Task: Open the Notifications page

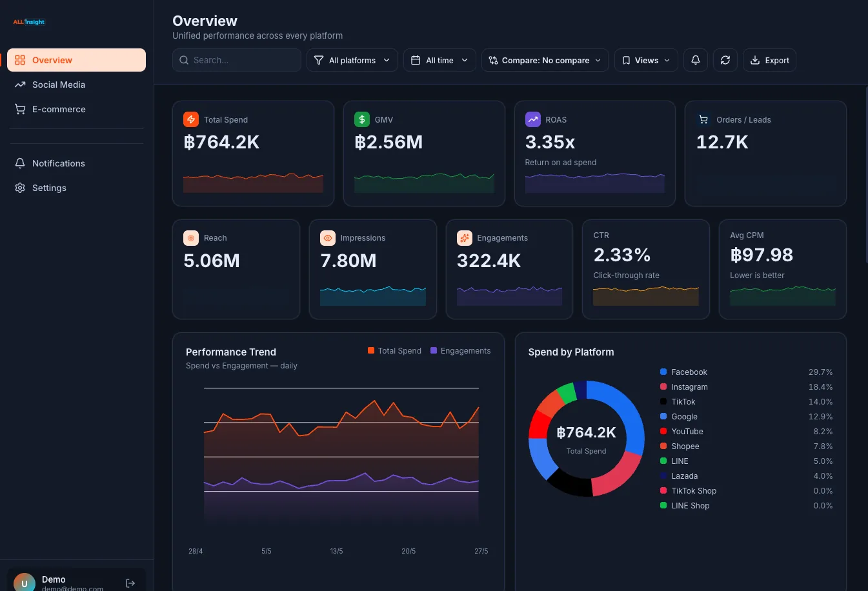Action: coord(76,163)
